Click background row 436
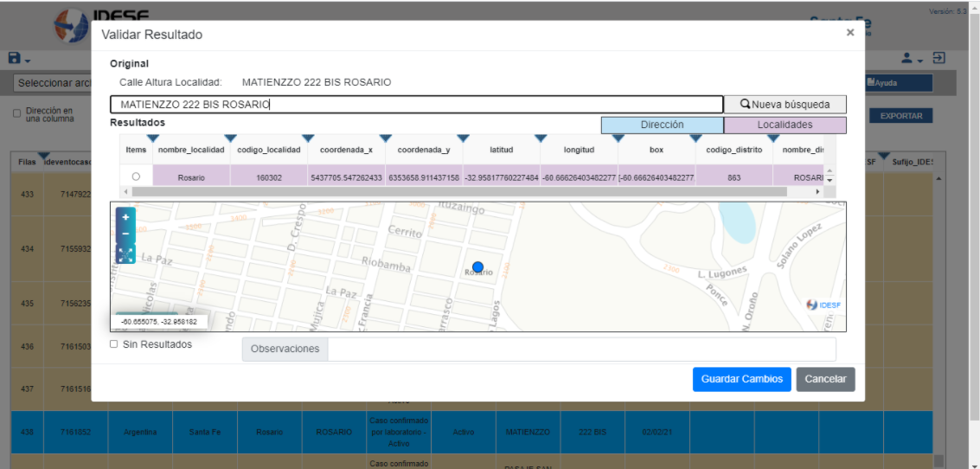The height and width of the screenshot is (469, 980). click(27, 346)
